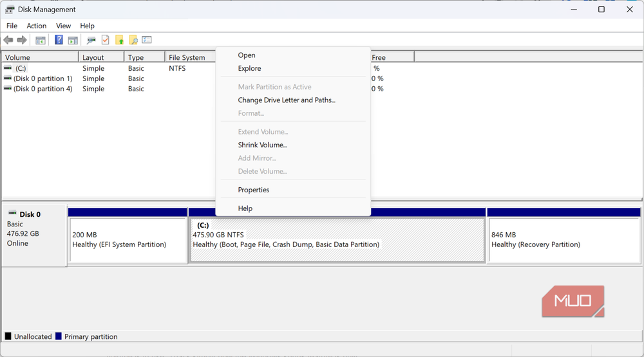
Task: Click the drive icon beside Disk 0 partition 4
Action: pyautogui.click(x=8, y=88)
